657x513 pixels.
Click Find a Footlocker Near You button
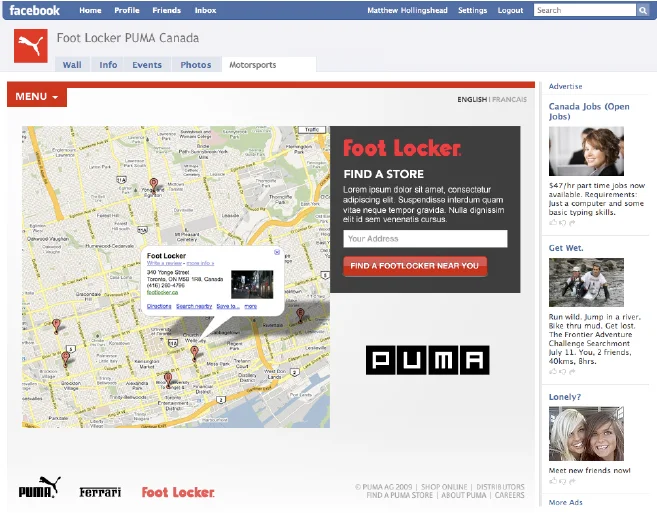pyautogui.click(x=415, y=266)
